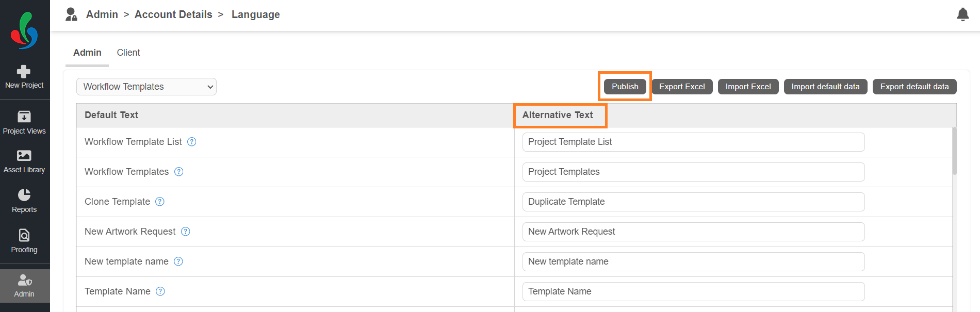Open the Asset Library icon
This screenshot has width=980, height=312.
point(24,156)
